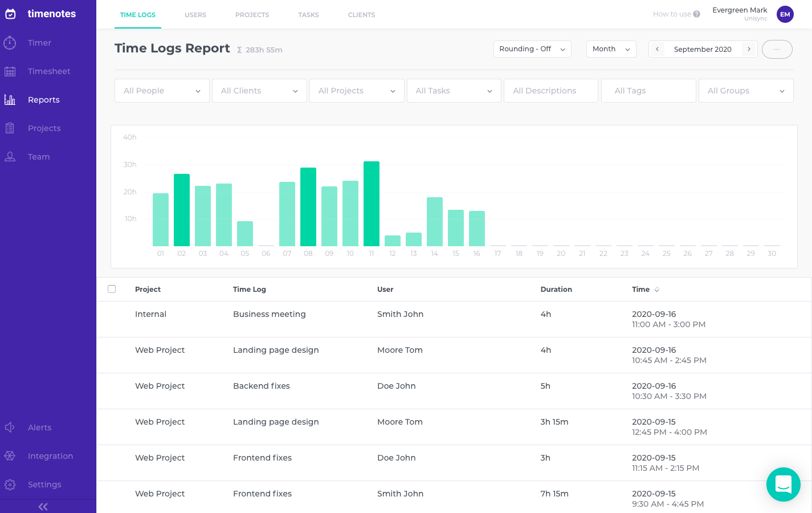Image resolution: width=812 pixels, height=513 pixels.
Task: Click the 11:00 AM - 3:00 PM time entry
Action: [x=669, y=324]
